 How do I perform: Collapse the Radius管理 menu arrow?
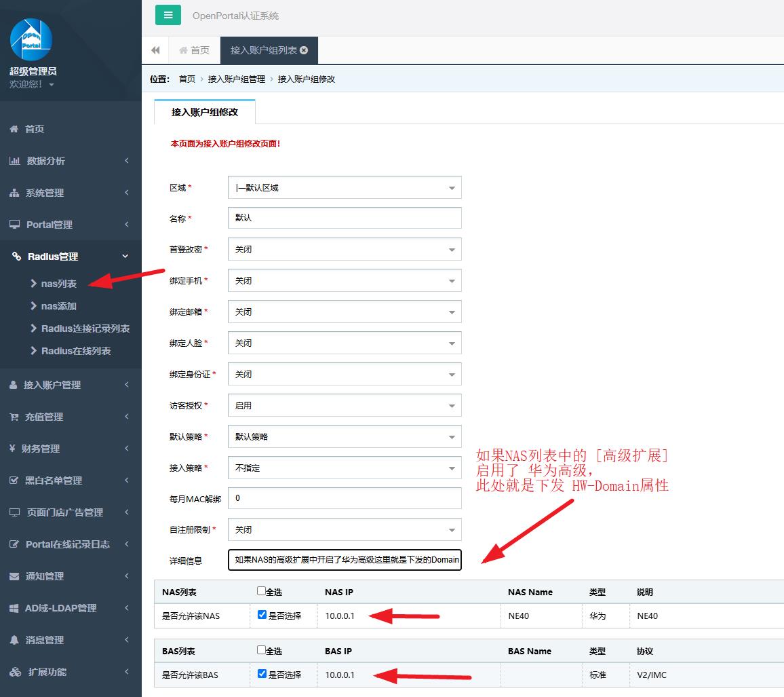(x=125, y=256)
